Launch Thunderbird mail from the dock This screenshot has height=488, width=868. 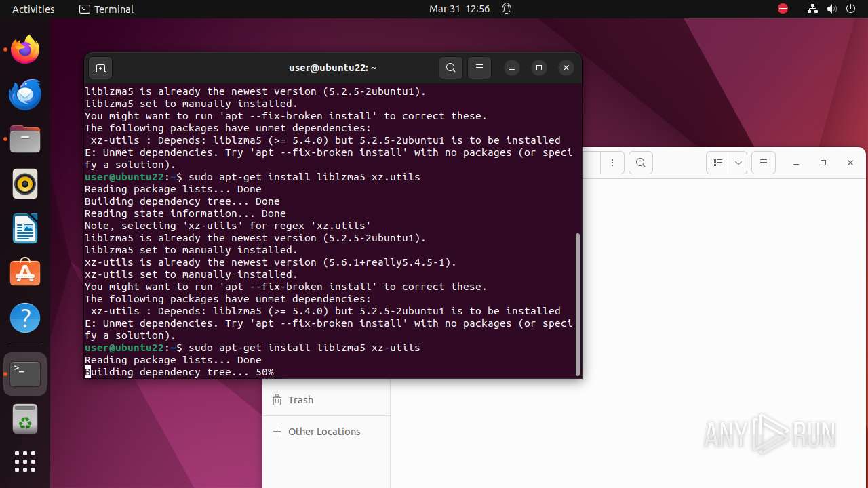pyautogui.click(x=25, y=94)
